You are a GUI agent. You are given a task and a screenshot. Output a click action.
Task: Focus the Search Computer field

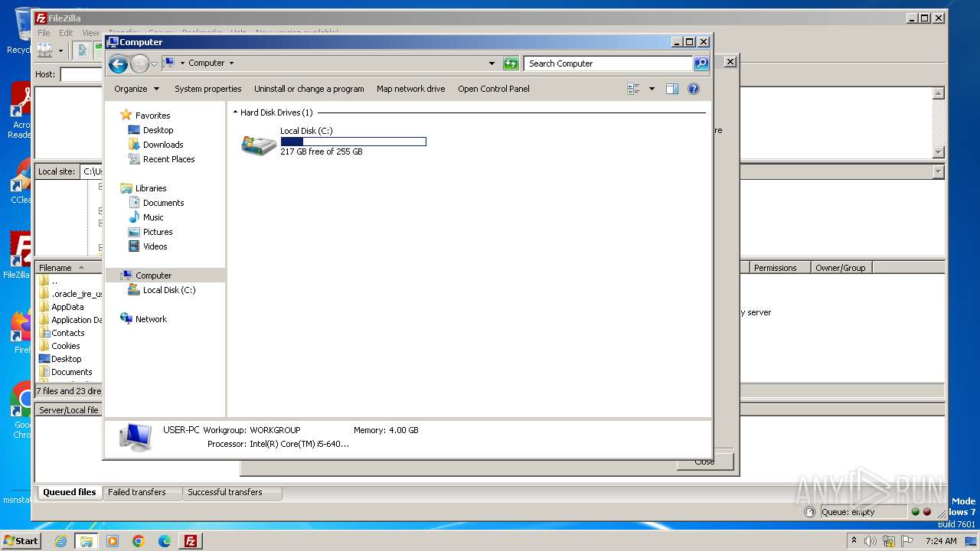pos(609,64)
